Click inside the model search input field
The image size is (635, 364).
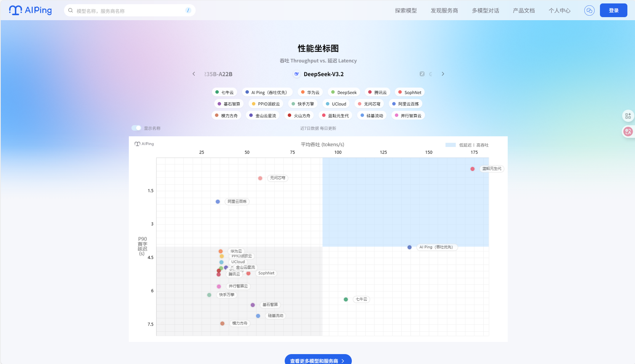(x=126, y=10)
